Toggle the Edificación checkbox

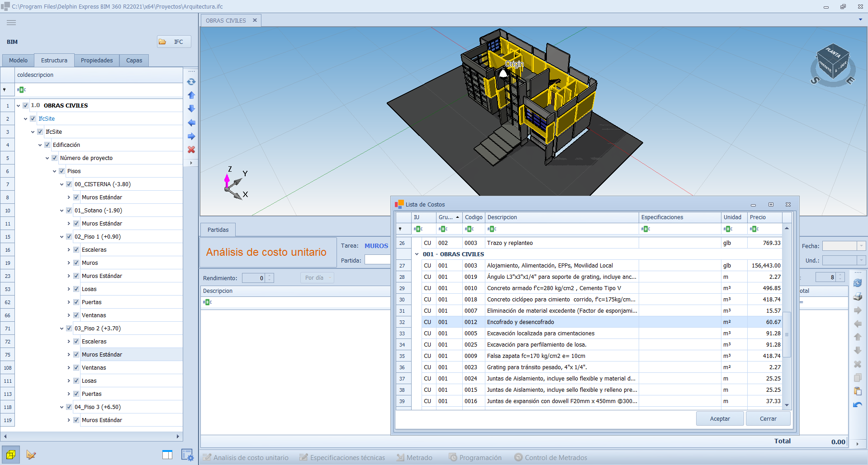[47, 145]
